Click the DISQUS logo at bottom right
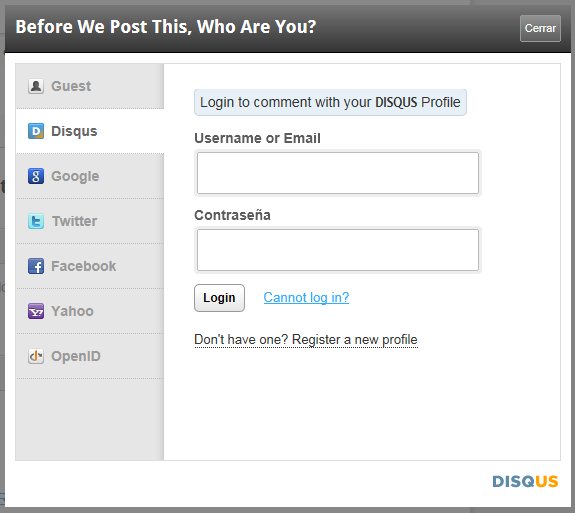This screenshot has width=575, height=513. [525, 481]
